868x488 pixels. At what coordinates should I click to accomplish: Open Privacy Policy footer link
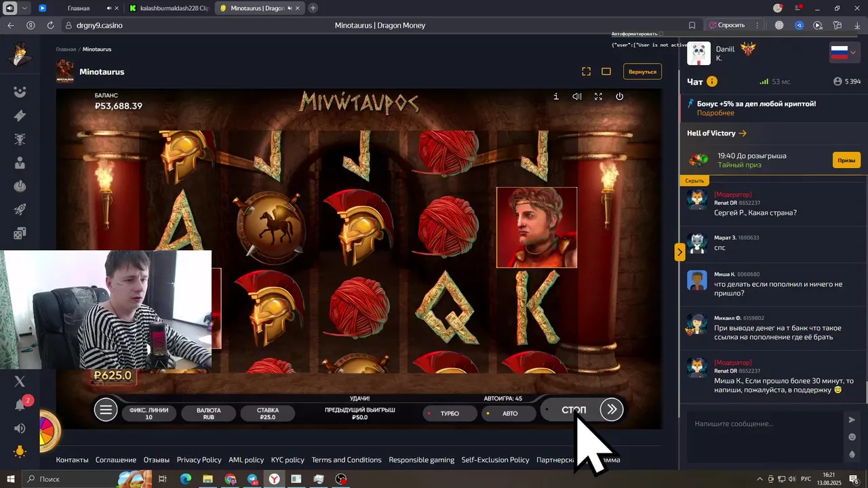[199, 460]
